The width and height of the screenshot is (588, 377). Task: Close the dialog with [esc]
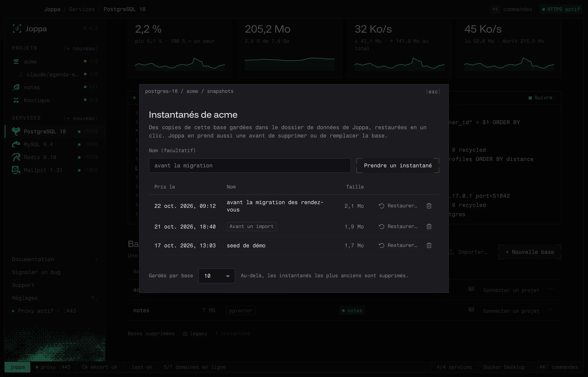tap(433, 91)
